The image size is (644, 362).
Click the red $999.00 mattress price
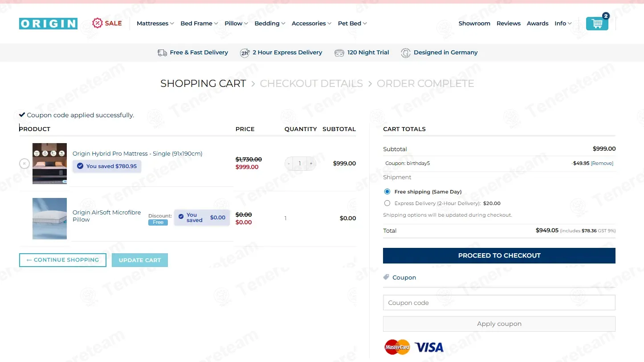point(247,167)
